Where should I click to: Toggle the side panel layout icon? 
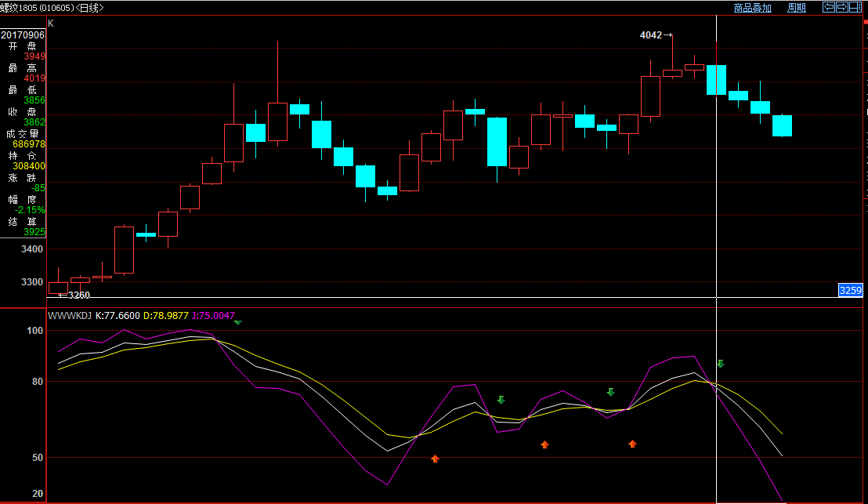856,7
